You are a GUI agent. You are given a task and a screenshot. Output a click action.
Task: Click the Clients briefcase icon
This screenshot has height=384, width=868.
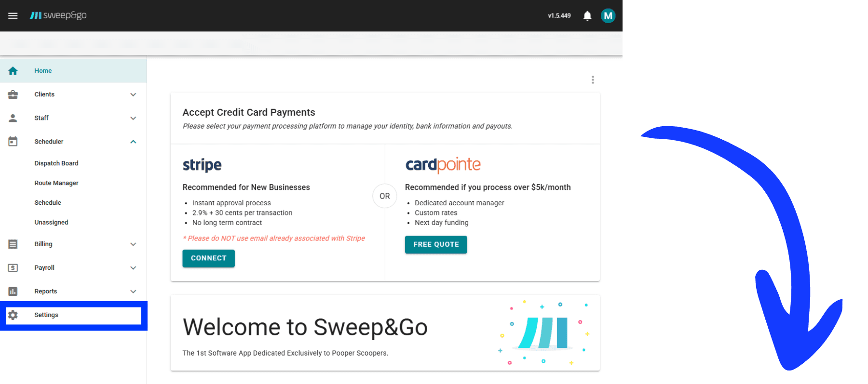(x=13, y=94)
